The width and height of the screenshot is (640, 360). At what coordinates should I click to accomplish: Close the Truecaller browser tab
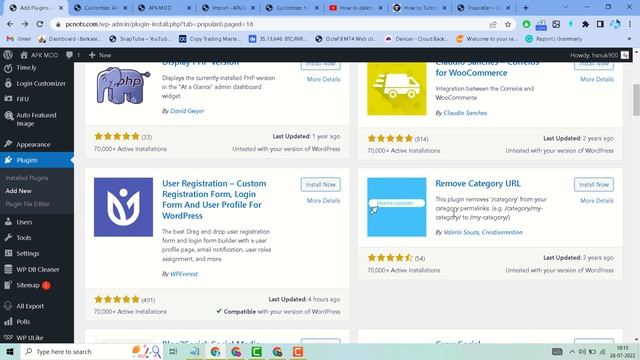508,8
